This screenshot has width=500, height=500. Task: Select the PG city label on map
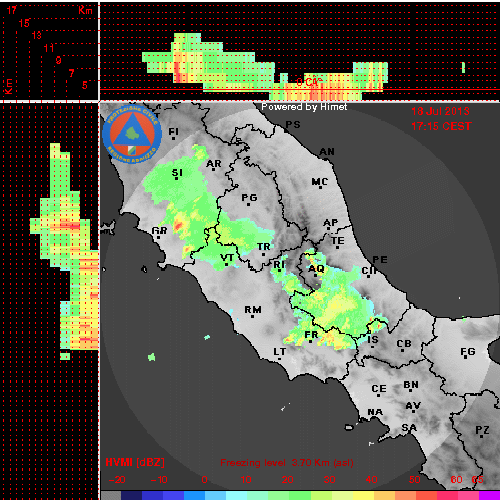pyautogui.click(x=249, y=198)
